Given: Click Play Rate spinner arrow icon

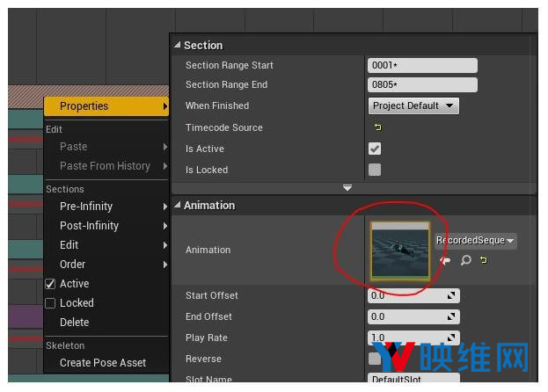Looking at the screenshot, I should click(451, 338).
